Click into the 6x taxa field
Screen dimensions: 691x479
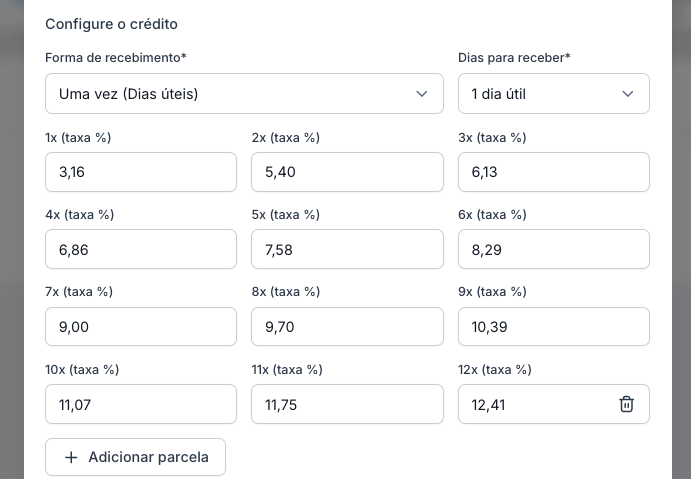pyautogui.click(x=553, y=249)
